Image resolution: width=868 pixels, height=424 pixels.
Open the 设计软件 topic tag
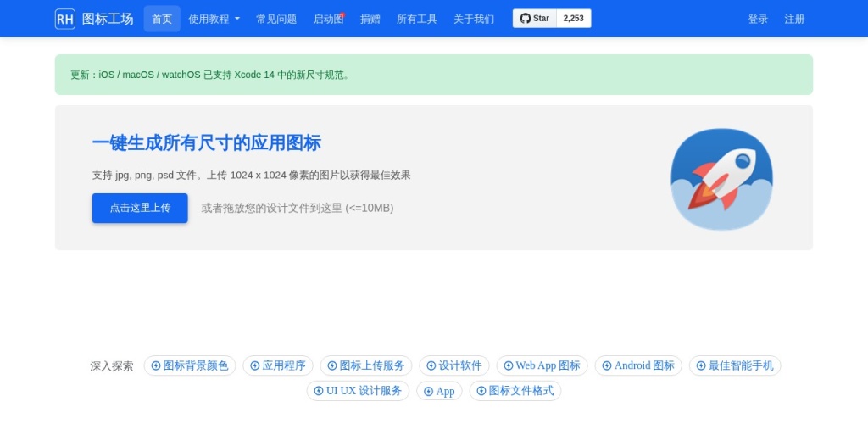point(454,365)
